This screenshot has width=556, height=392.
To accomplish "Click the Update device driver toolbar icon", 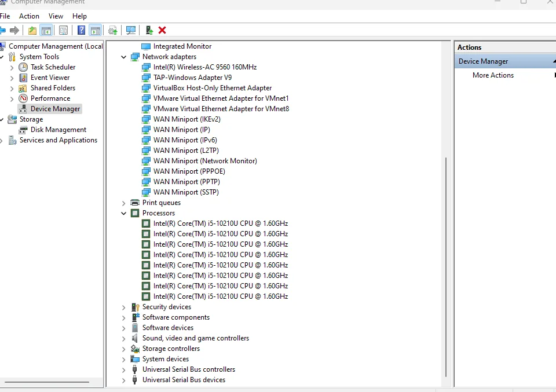I will (x=149, y=31).
